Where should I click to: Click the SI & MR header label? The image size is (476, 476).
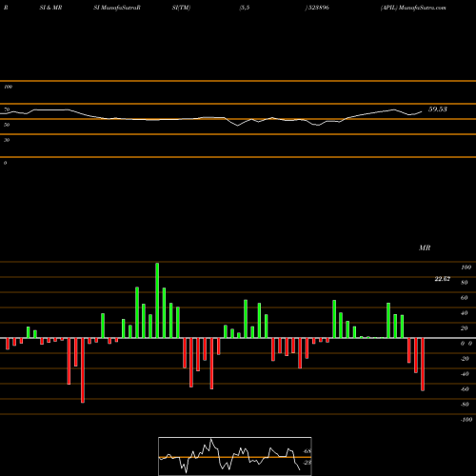coord(50,8)
